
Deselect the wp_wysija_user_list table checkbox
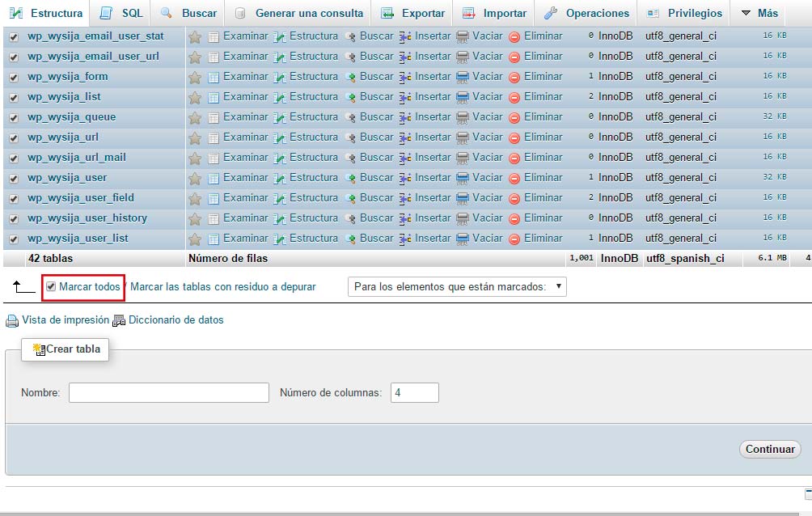tap(13, 239)
